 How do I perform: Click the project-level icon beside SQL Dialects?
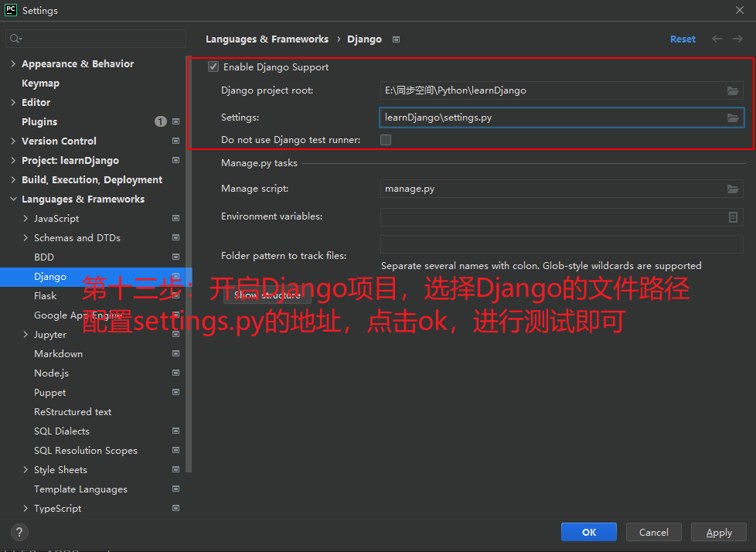[x=176, y=431]
